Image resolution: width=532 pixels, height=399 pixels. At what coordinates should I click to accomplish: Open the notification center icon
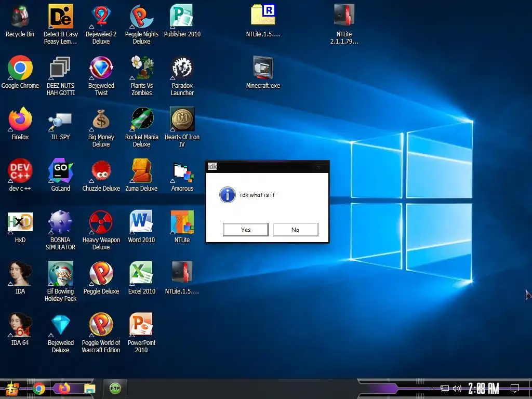(x=515, y=389)
